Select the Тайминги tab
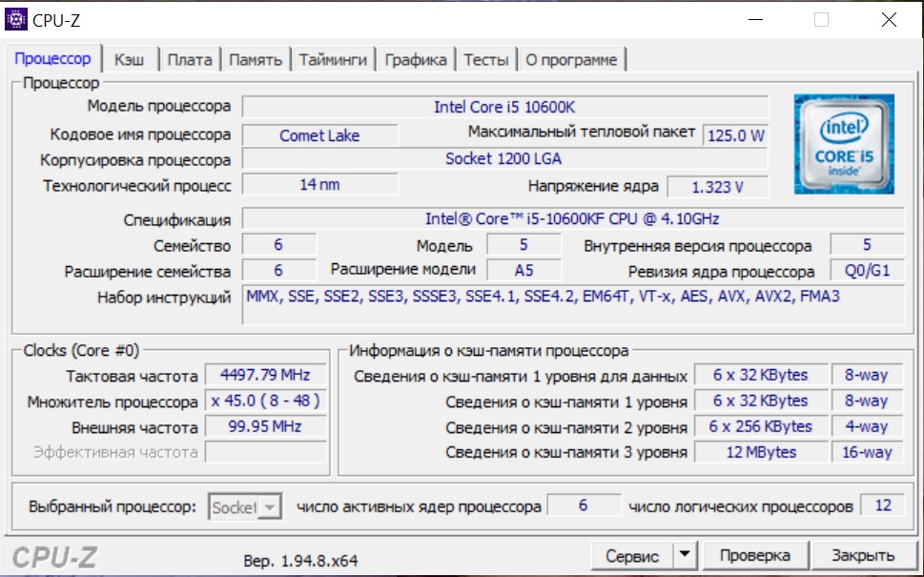The image size is (924, 577). 333,59
